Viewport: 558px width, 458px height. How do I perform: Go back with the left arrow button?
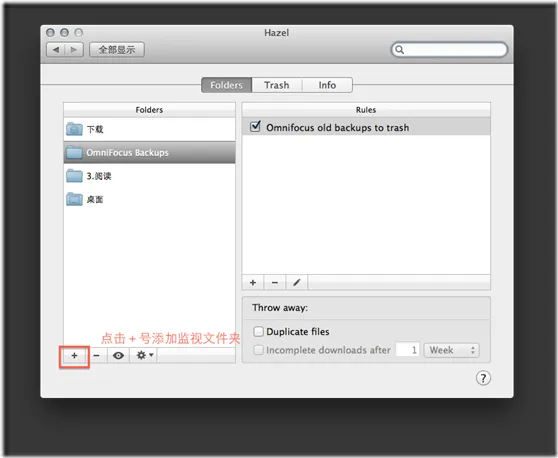point(56,49)
